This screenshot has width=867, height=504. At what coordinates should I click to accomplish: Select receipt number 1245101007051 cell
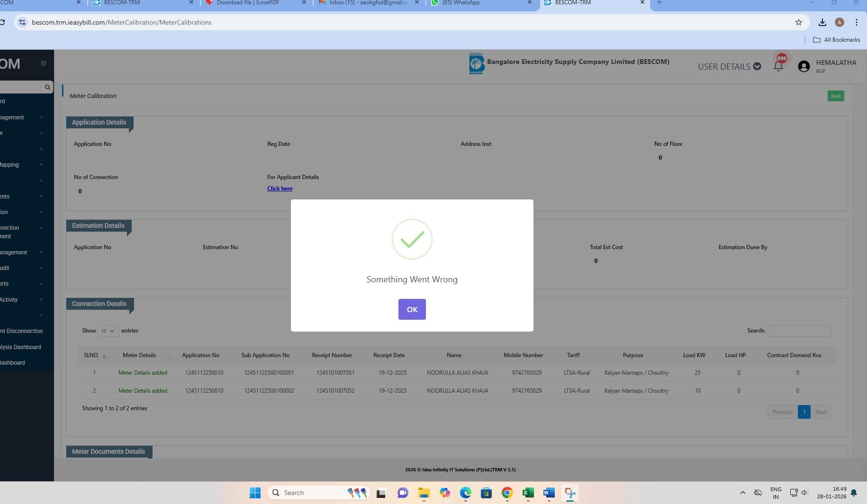coord(335,373)
